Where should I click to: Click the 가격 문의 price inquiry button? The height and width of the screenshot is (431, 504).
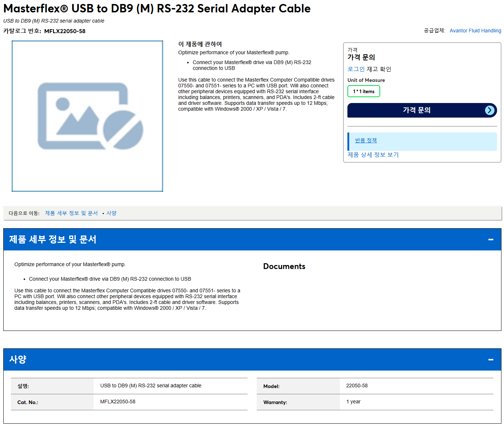click(x=422, y=110)
